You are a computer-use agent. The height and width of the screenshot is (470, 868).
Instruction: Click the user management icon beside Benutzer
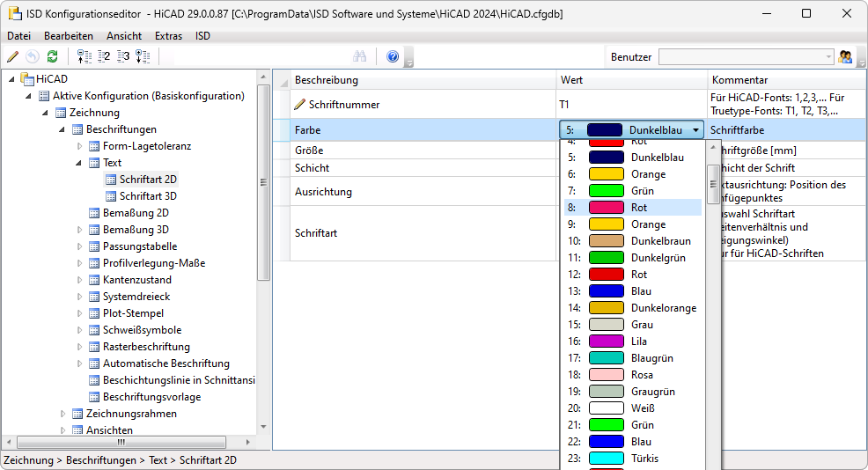point(845,56)
